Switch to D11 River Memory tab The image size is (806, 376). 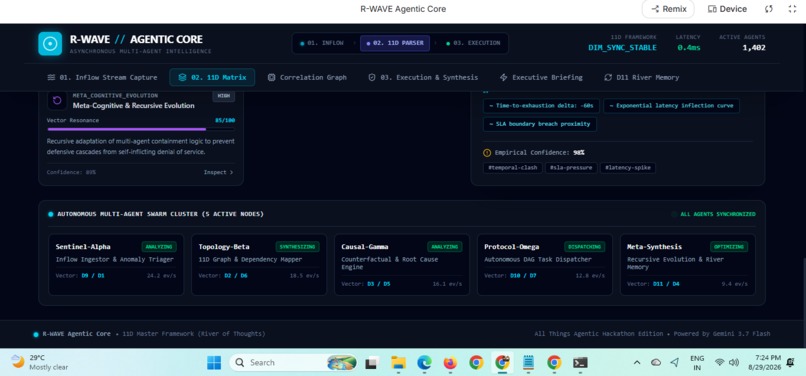642,78
